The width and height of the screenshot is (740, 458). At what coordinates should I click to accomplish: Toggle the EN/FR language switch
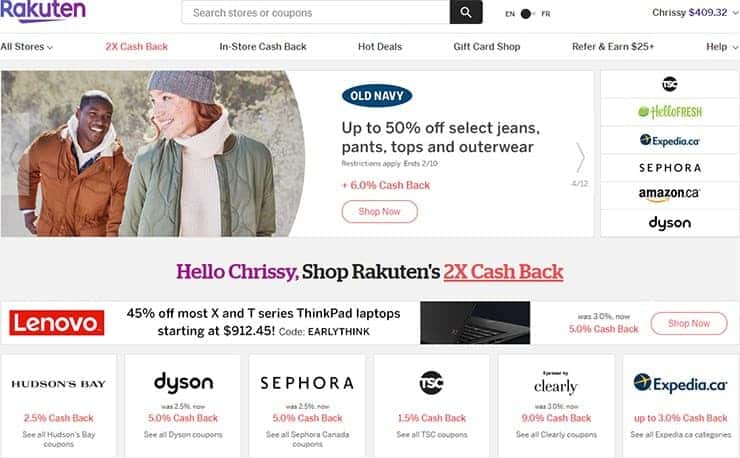527,14
